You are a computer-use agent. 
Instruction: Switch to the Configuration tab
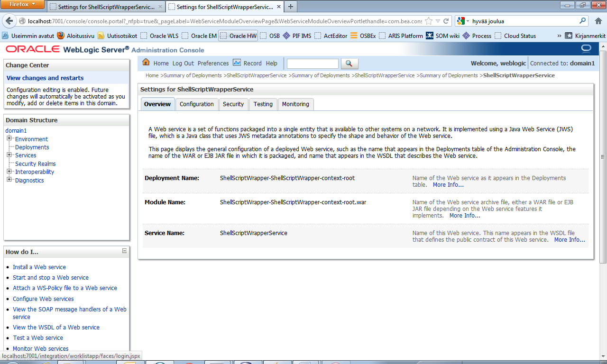197,104
